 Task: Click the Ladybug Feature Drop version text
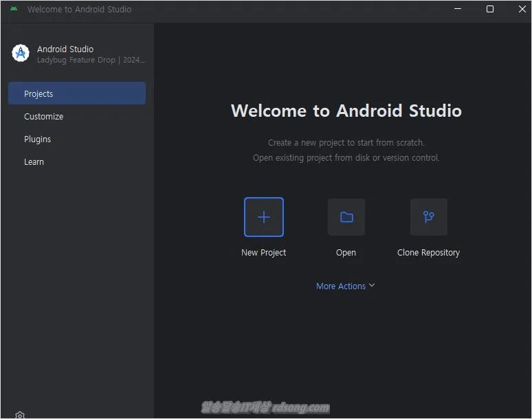point(91,60)
